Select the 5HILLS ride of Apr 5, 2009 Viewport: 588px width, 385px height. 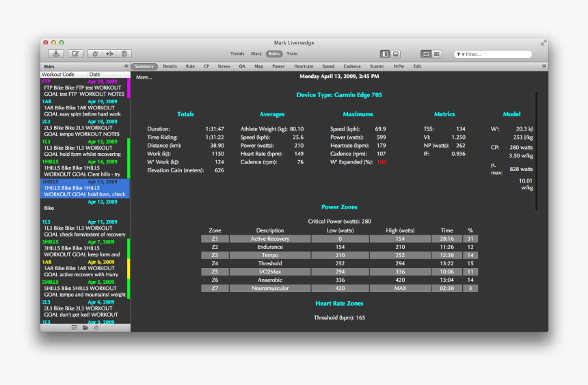[x=85, y=289]
